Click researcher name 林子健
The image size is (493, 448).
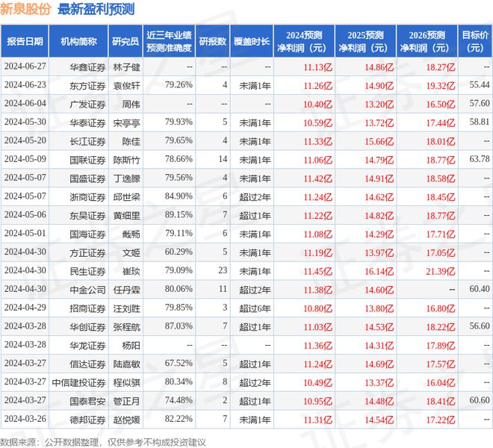[x=126, y=67]
